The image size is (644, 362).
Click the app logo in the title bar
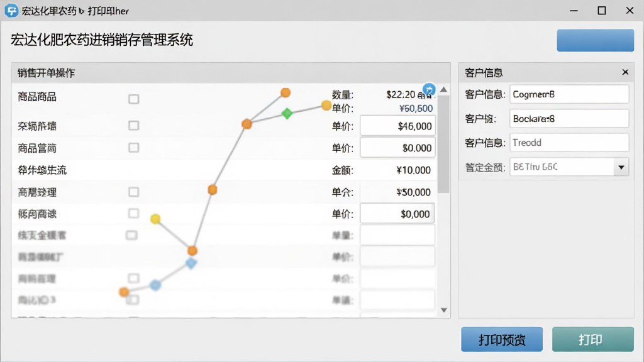click(x=11, y=11)
